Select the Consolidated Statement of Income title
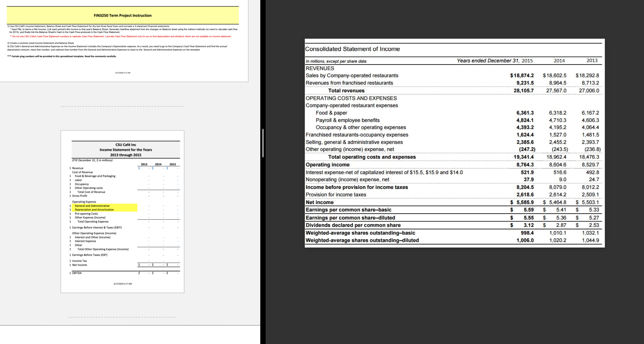This screenshot has width=644, height=344. (x=352, y=49)
